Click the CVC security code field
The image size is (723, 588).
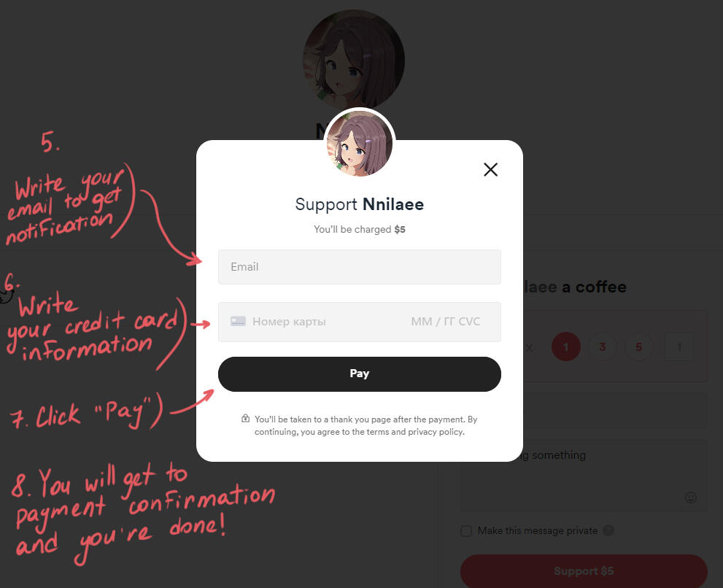click(x=469, y=322)
